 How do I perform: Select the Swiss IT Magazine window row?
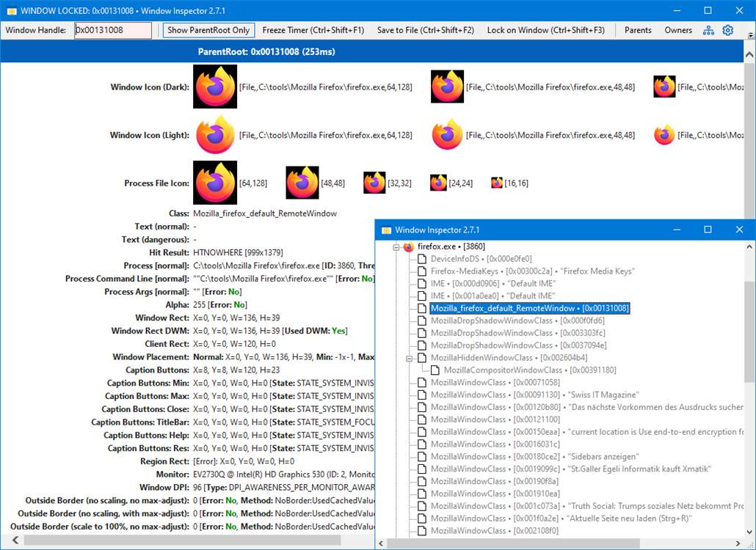534,395
